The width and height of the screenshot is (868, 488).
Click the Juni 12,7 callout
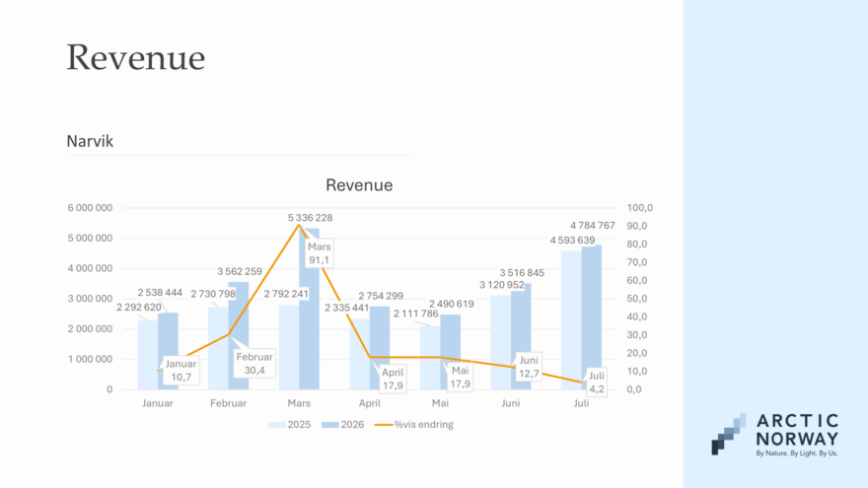(x=529, y=367)
